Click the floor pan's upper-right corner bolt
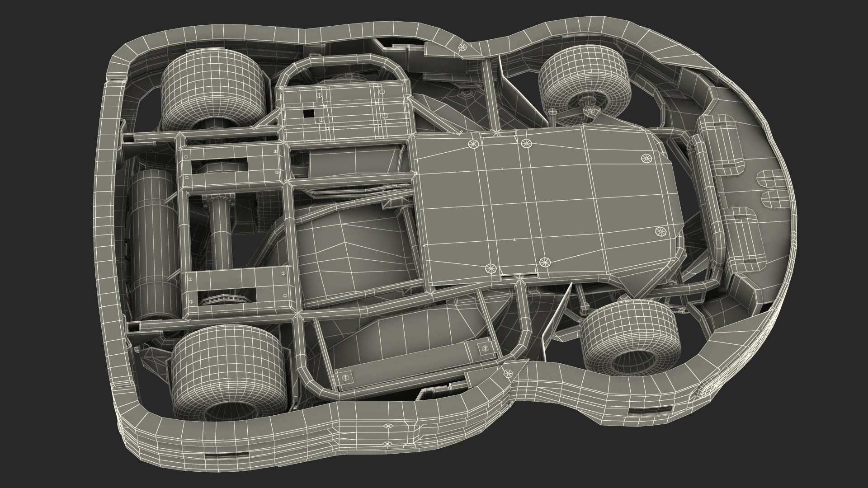 pyautogui.click(x=647, y=158)
